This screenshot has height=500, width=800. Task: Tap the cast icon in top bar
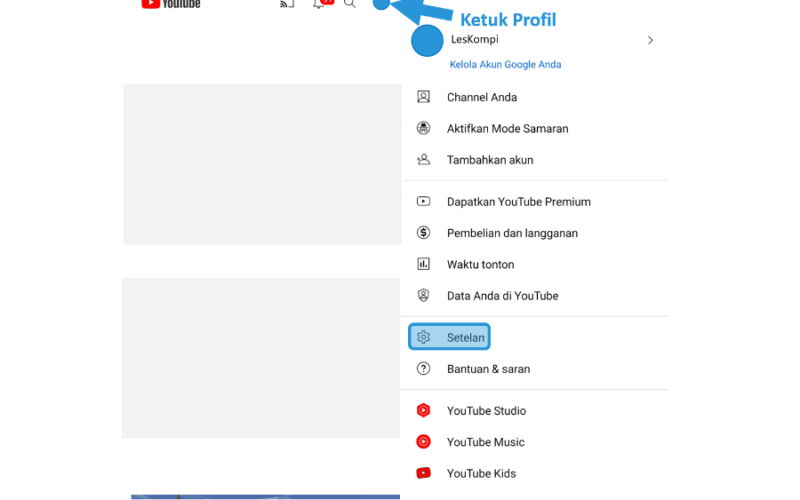click(x=287, y=4)
